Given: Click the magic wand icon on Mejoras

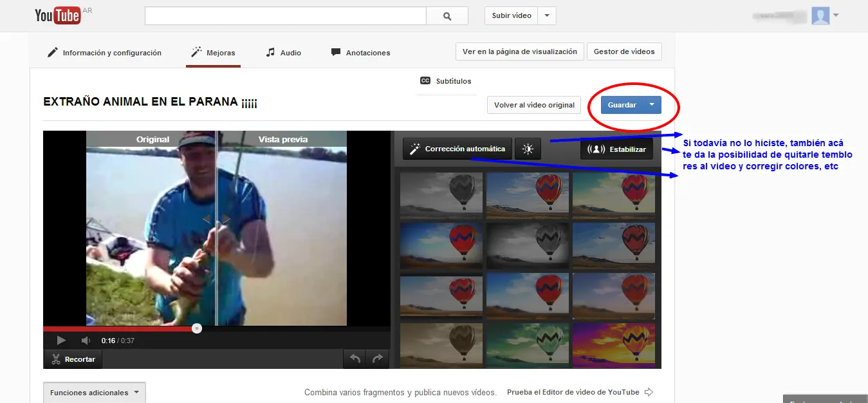Looking at the screenshot, I should pos(196,52).
